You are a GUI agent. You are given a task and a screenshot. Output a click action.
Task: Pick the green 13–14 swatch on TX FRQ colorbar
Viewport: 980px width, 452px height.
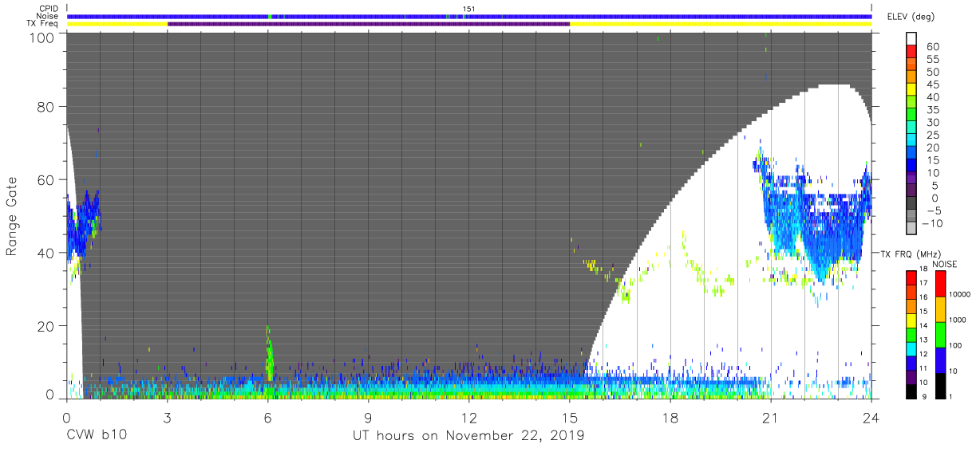[911, 333]
